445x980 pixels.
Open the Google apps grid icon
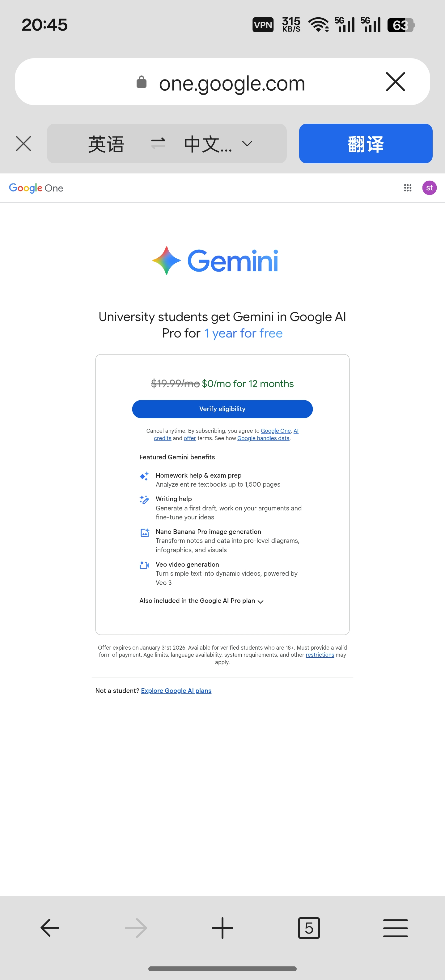[407, 187]
